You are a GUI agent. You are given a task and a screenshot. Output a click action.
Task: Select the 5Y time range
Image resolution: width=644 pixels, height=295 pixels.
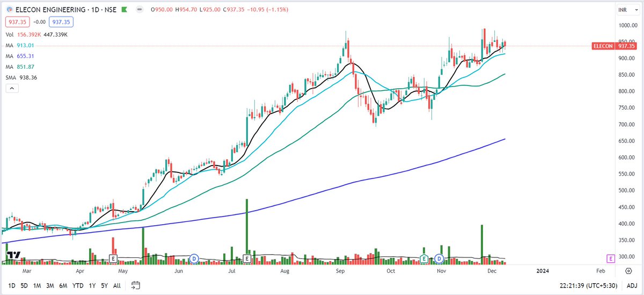tap(104, 285)
